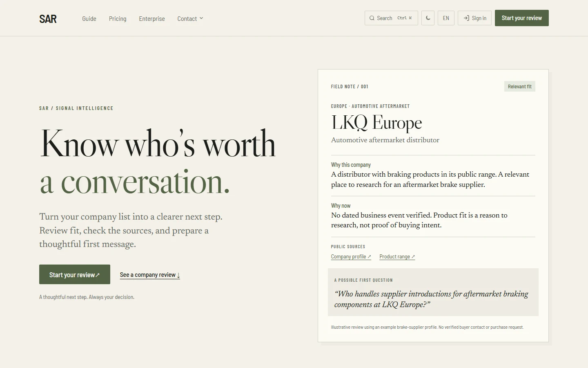Click the Search box
The height and width of the screenshot is (368, 588).
(x=391, y=18)
